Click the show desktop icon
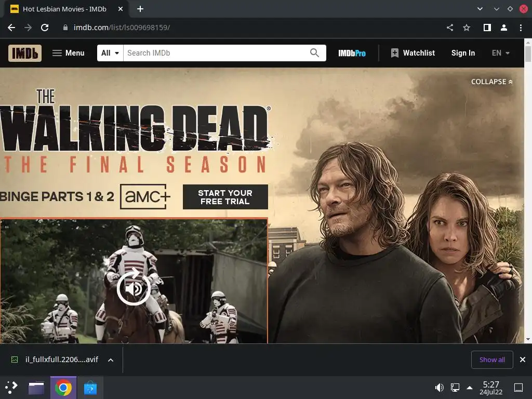The width and height of the screenshot is (532, 399). [518, 388]
